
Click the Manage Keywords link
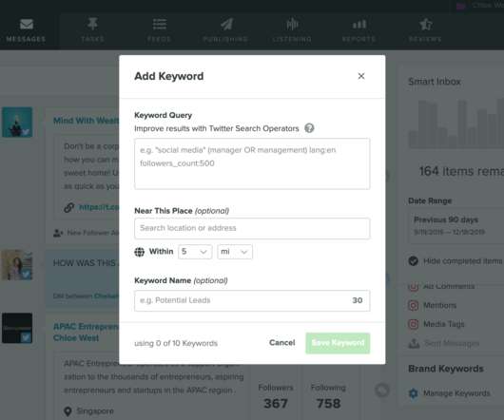click(x=456, y=393)
